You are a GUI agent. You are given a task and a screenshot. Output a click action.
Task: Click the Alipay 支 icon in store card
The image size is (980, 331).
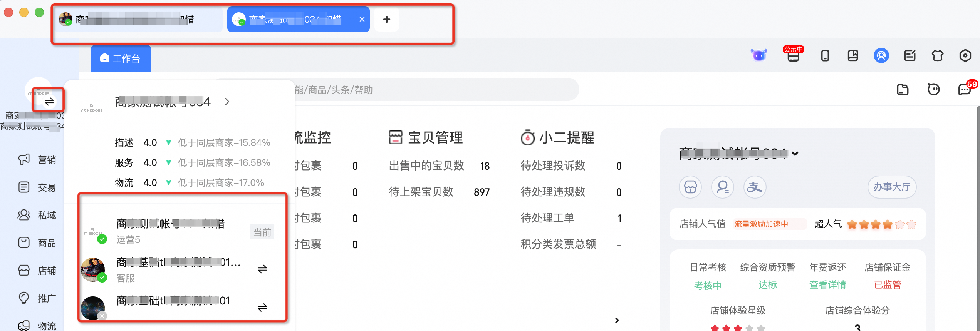coord(755,187)
